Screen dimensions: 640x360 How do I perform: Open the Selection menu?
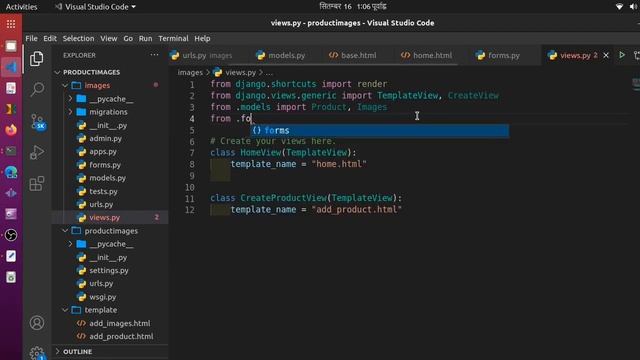coord(78,38)
